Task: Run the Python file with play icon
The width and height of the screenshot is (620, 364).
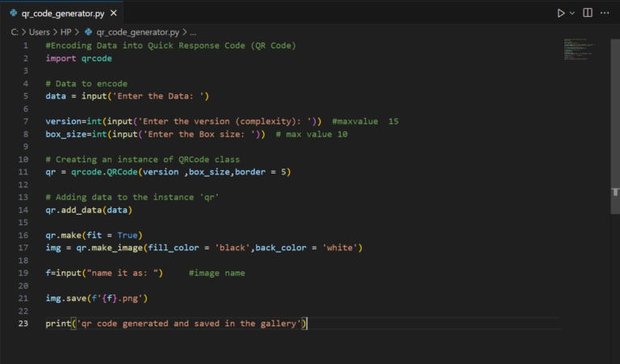Action: pos(561,13)
